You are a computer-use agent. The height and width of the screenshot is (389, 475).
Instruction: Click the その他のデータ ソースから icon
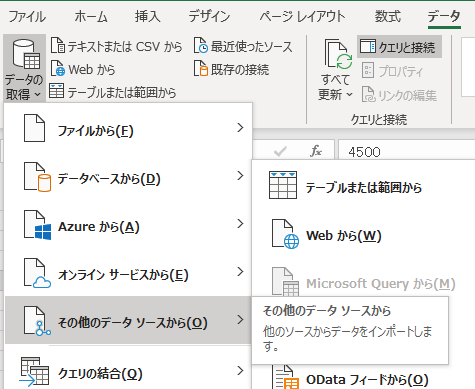pos(37,321)
